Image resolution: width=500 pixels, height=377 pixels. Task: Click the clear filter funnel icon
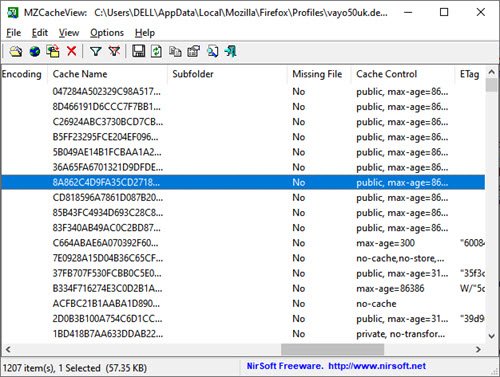(x=114, y=51)
